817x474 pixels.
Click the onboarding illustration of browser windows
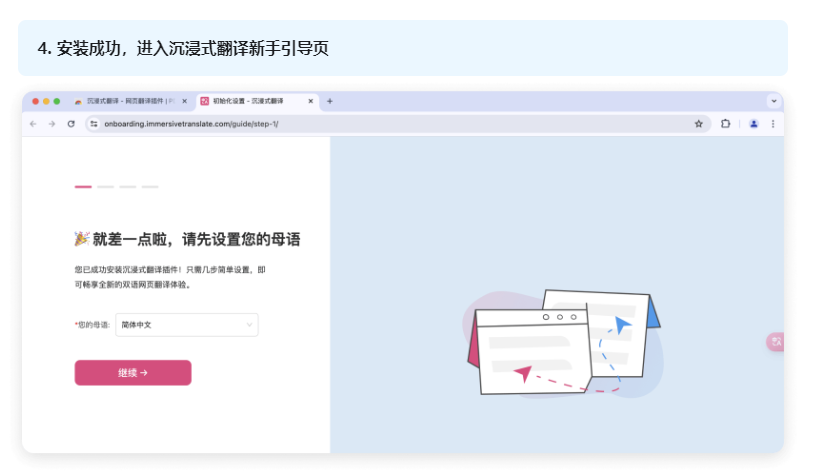[x=563, y=344]
